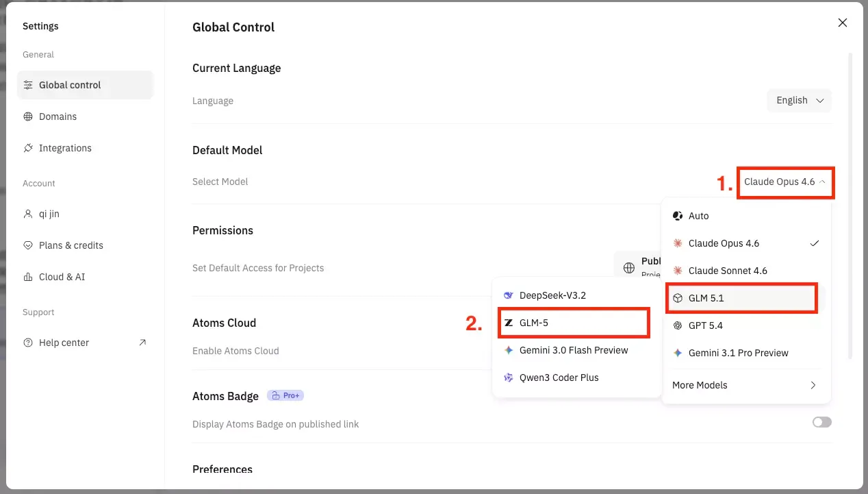This screenshot has height=494, width=868.
Task: Collapse the Claude Opus 4.6 model dropdown
Action: coord(786,182)
